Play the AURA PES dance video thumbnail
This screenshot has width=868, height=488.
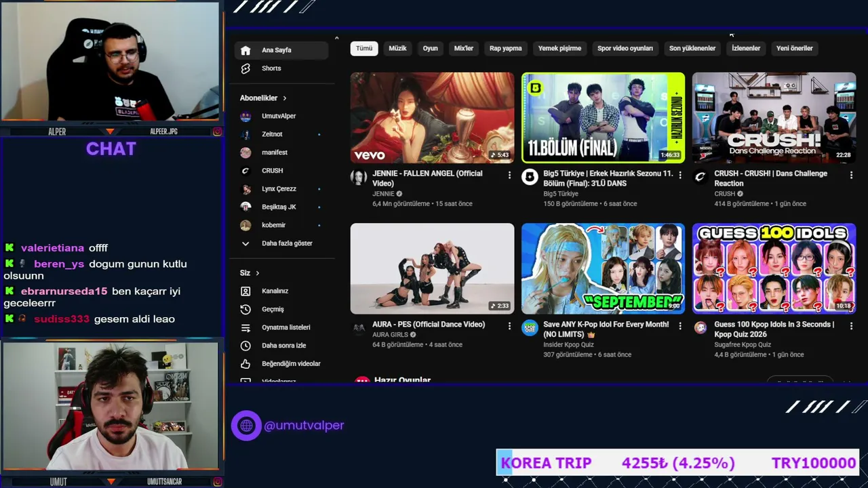pos(432,269)
